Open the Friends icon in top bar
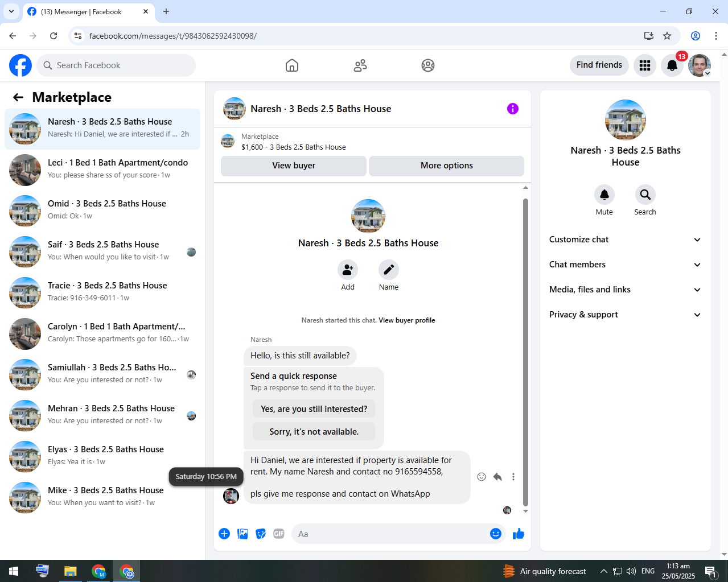Screen dimensions: 728x582 (360, 65)
